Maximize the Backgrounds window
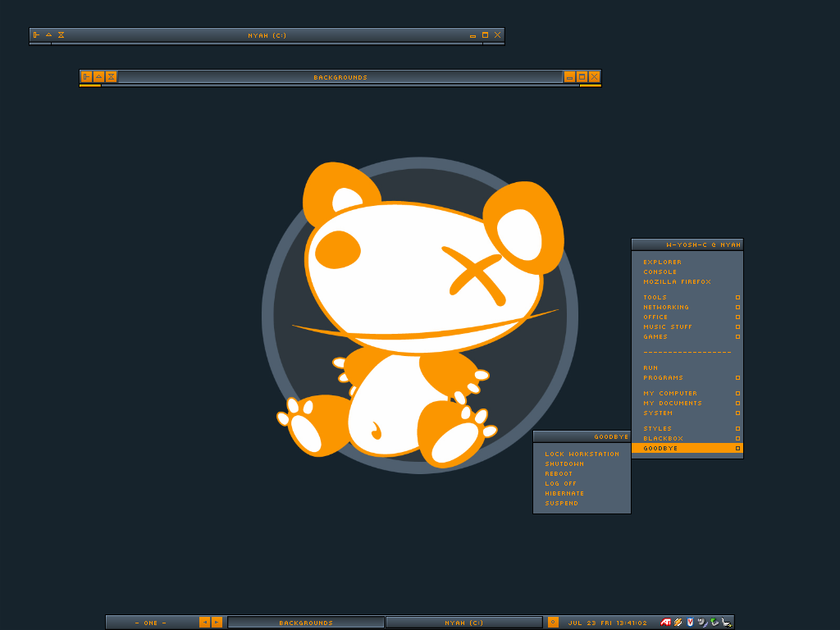Screen dimensions: 840x630 click(582, 76)
